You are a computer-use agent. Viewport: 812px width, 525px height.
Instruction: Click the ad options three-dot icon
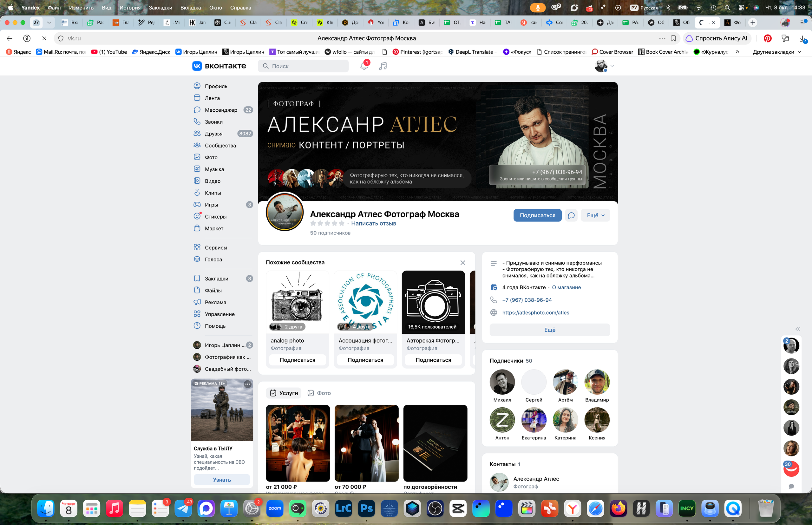point(247,384)
